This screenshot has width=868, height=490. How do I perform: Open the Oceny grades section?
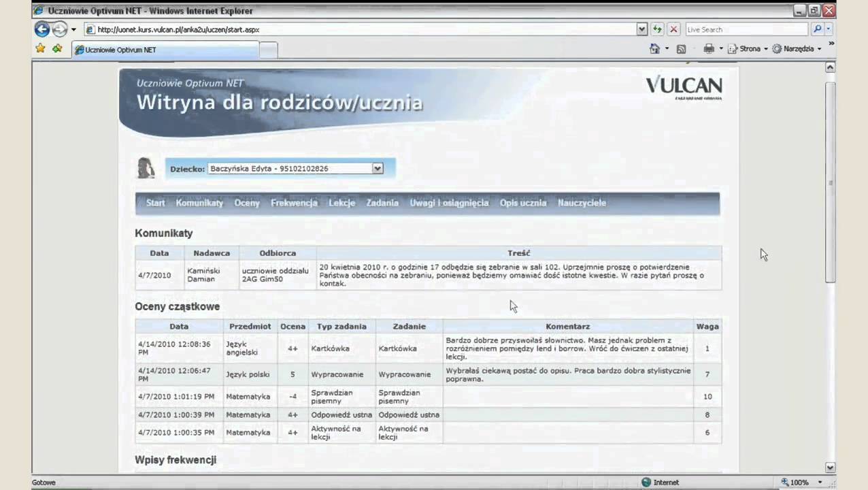[247, 203]
